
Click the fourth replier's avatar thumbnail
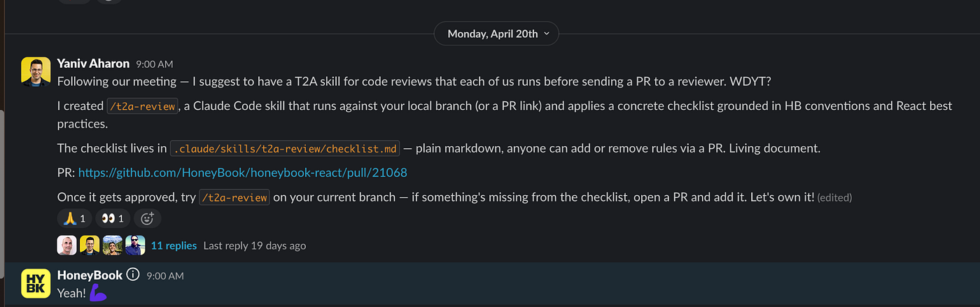[135, 245]
